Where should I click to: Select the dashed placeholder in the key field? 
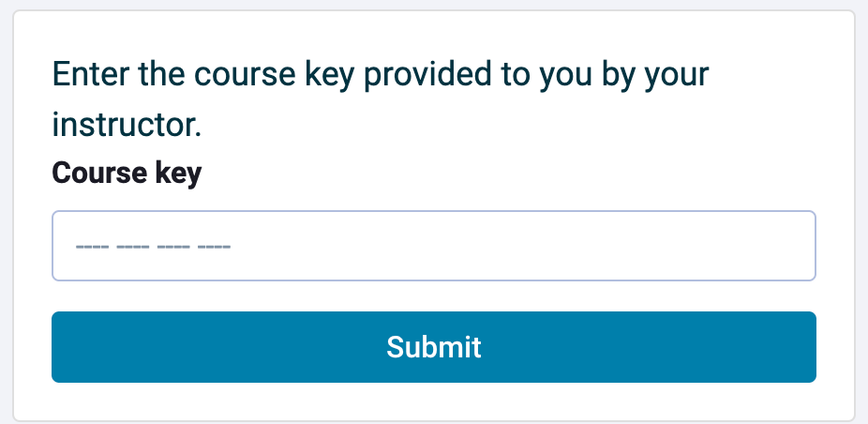(x=153, y=246)
